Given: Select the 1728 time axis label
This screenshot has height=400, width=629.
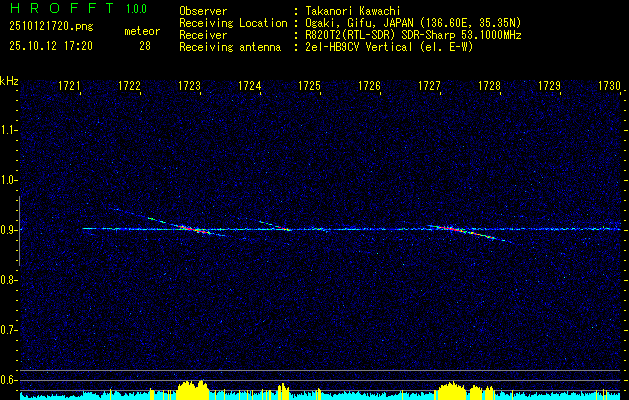Looking at the screenshot, I should (489, 86).
